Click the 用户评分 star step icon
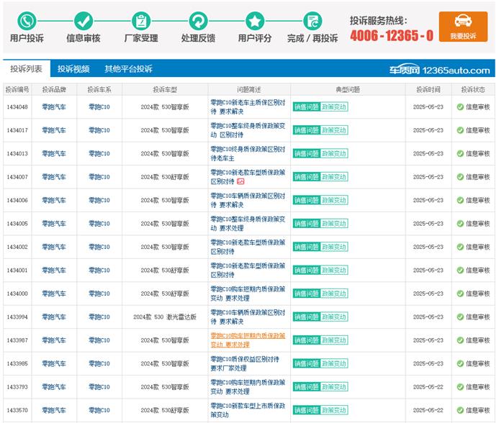 click(255, 21)
